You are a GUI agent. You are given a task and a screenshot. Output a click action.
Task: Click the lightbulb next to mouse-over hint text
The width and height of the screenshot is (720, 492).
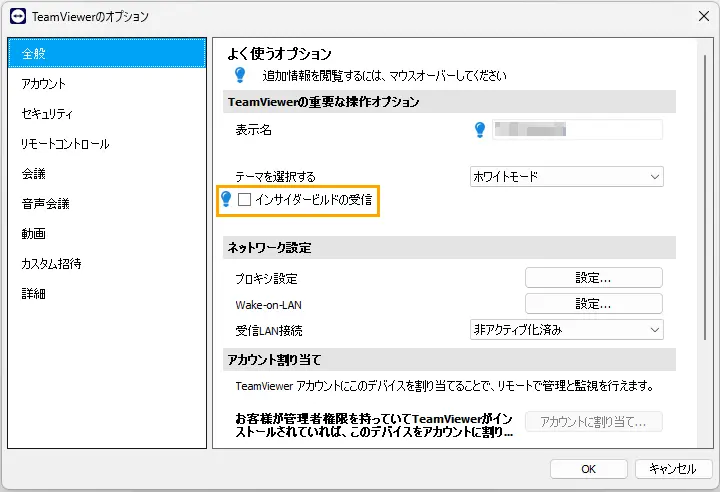(240, 75)
